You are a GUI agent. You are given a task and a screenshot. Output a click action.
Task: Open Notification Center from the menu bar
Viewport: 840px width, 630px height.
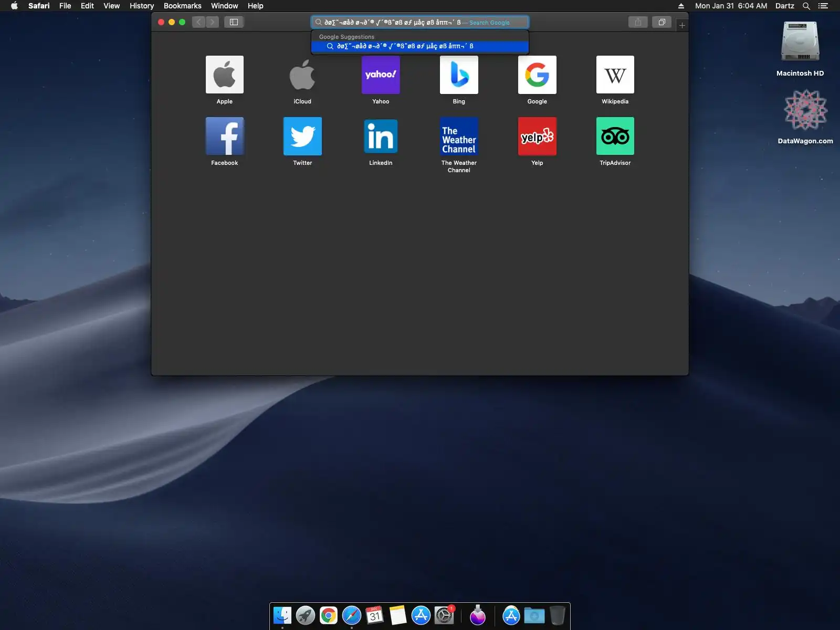(x=823, y=6)
